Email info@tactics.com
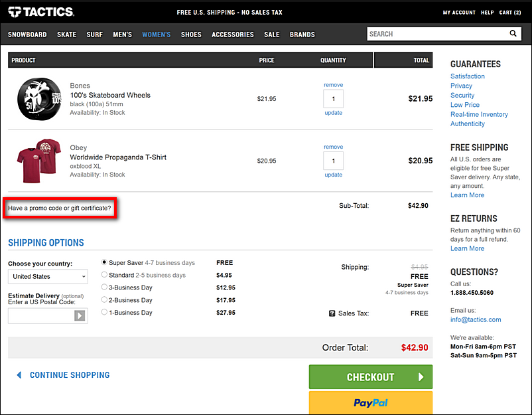Viewport: 532px width, 415px height. point(476,319)
